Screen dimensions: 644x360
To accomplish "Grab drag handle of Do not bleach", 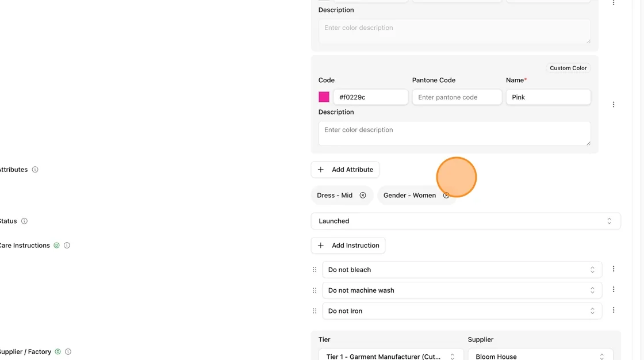I will 315,270.
